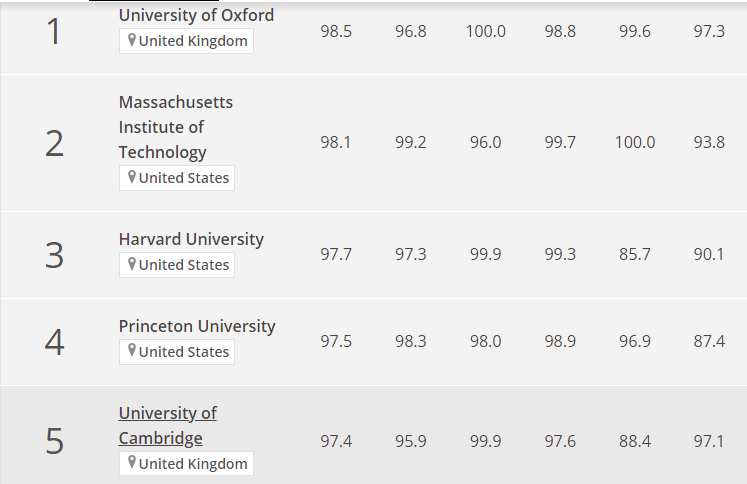The image size is (747, 484).
Task: Select the United States tag under MIT
Action: click(177, 178)
